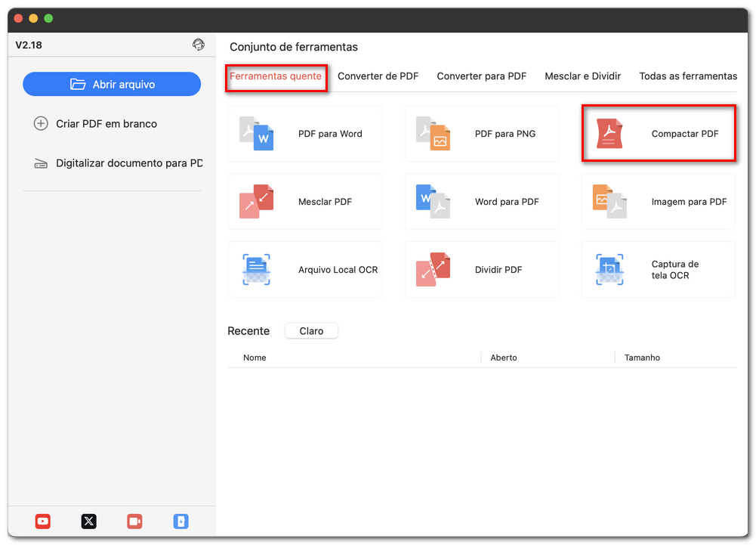This screenshot has height=545, width=756.
Task: Select the Dividir PDF tool
Action: tap(481, 270)
